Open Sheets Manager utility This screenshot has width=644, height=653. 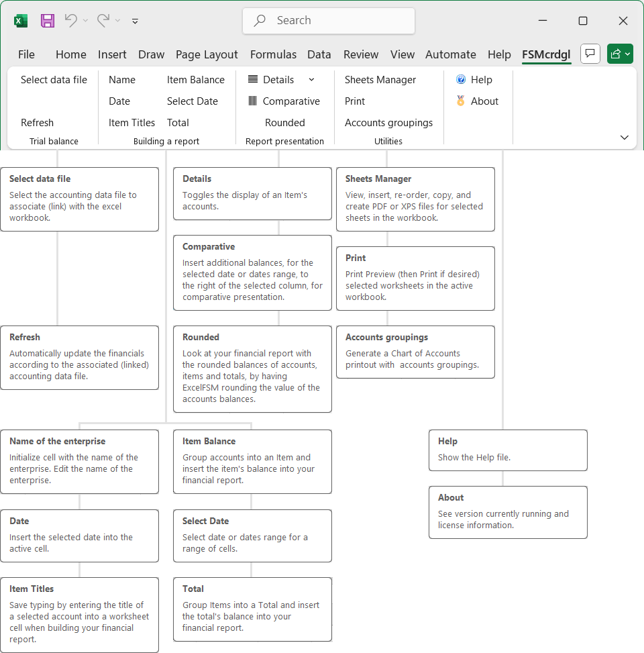point(380,80)
